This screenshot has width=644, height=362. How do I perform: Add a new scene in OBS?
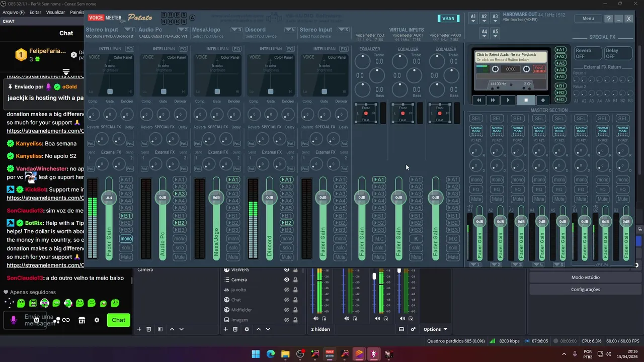139,329
